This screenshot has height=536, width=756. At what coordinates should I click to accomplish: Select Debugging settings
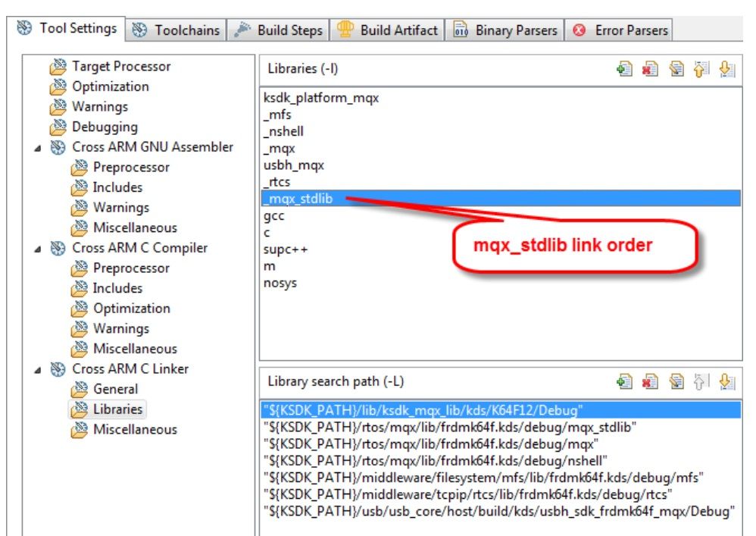click(93, 127)
